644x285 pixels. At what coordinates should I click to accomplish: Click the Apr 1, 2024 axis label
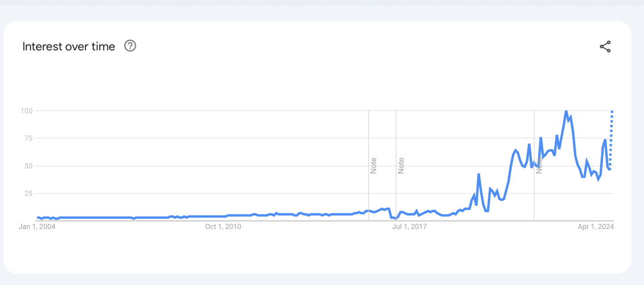(x=596, y=227)
